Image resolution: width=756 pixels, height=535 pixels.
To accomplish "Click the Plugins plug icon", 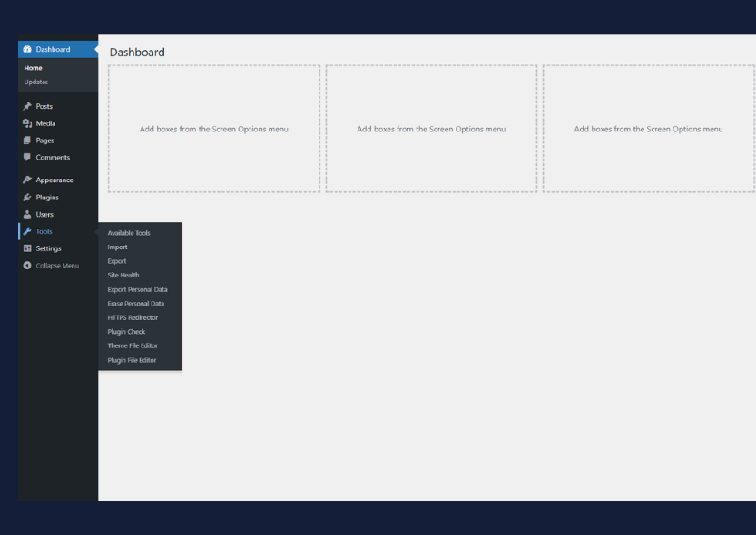I will pos(27,197).
